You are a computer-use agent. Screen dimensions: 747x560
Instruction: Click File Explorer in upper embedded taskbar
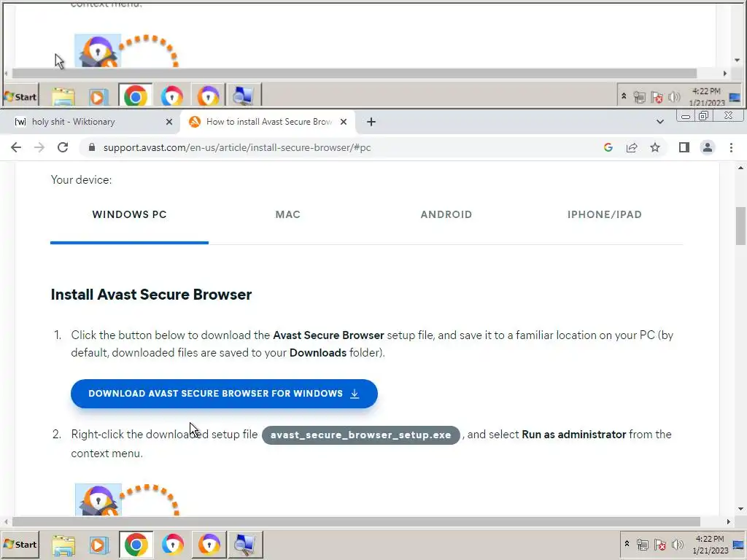tap(63, 97)
